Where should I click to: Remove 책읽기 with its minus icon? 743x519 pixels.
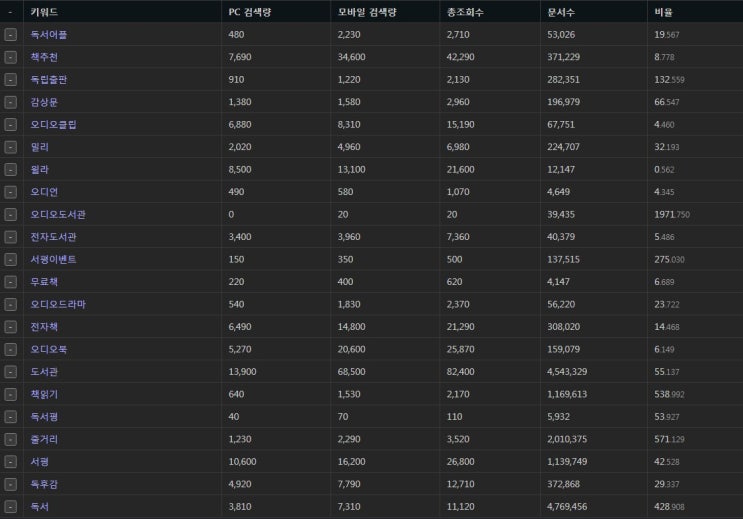(10, 394)
